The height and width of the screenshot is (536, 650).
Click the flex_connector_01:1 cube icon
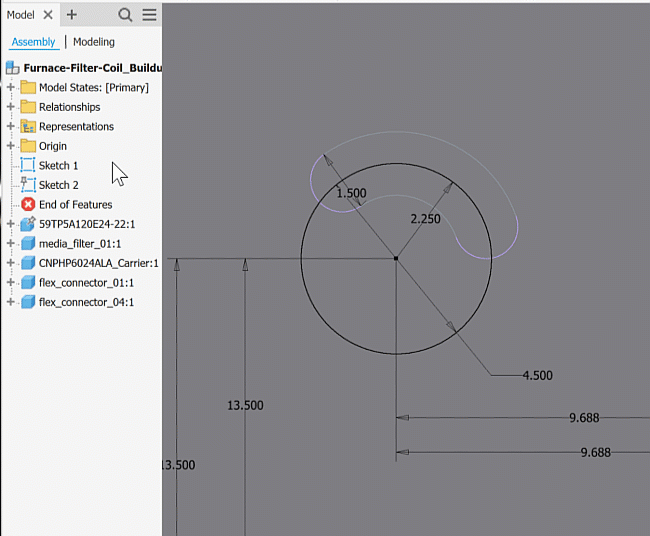28,282
